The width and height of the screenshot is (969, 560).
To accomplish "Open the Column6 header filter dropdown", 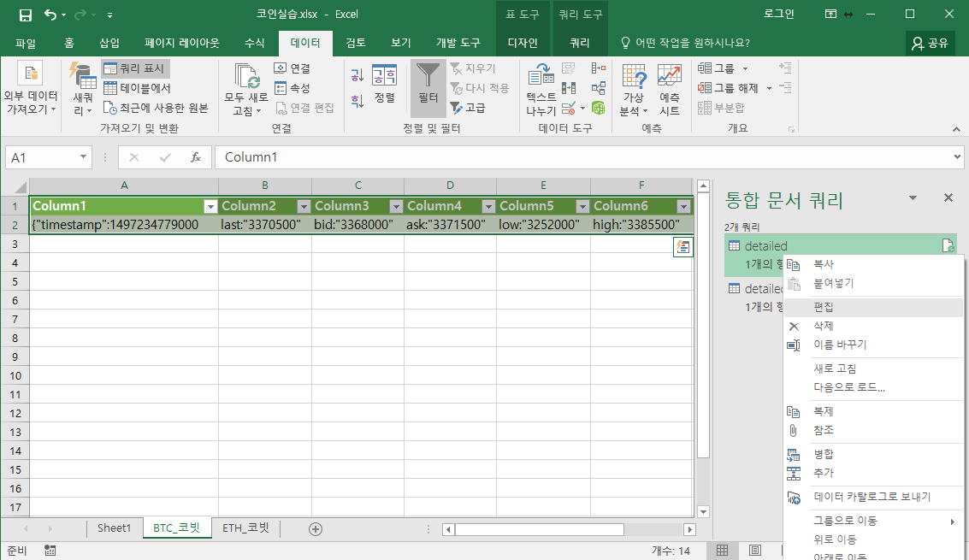I will pyautogui.click(x=683, y=206).
